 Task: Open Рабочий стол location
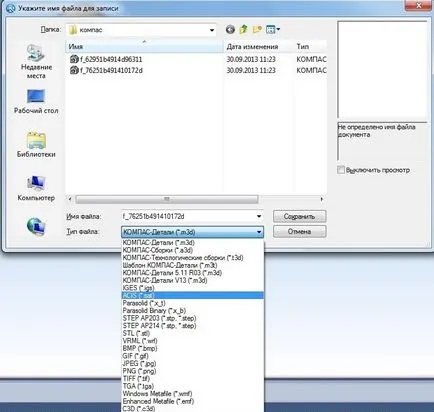(36, 102)
